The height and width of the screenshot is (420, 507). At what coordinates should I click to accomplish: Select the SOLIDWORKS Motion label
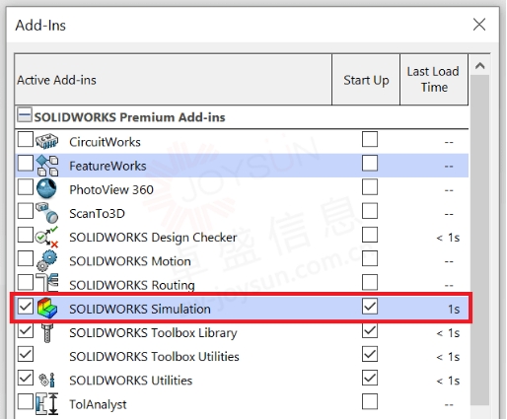click(x=130, y=261)
